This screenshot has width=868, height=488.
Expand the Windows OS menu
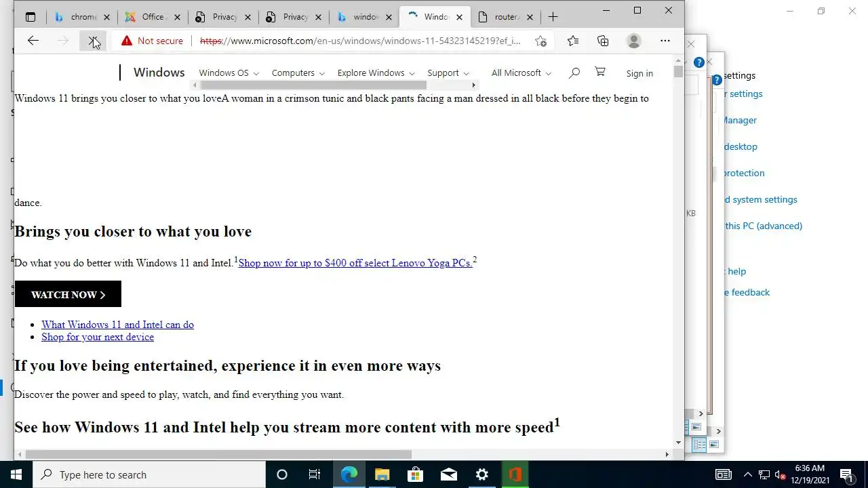pos(229,73)
